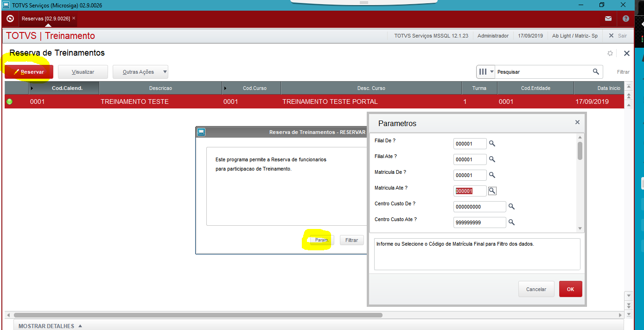Viewport: 644px width, 330px height.
Task: Click the Cod.Curso column header
Action: click(251, 88)
